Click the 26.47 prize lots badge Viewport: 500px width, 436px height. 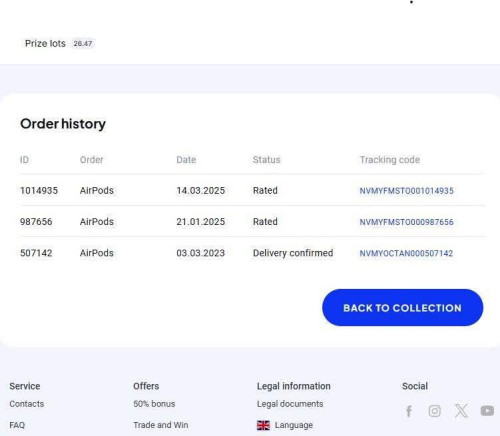(x=83, y=44)
